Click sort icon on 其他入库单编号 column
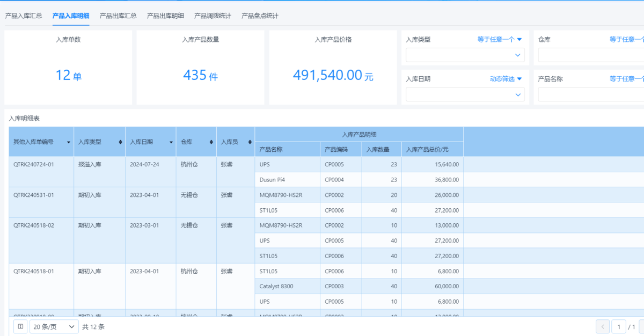 pos(68,142)
